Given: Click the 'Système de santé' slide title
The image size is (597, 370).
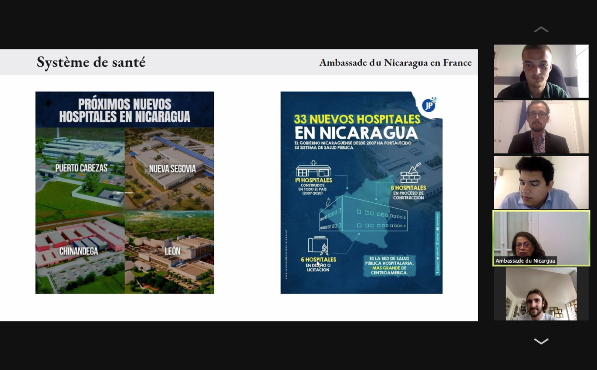Looking at the screenshot, I should [91, 62].
